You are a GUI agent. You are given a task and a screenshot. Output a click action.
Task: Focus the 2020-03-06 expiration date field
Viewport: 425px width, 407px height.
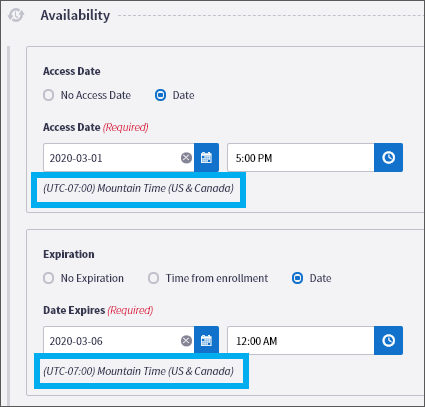point(119,341)
